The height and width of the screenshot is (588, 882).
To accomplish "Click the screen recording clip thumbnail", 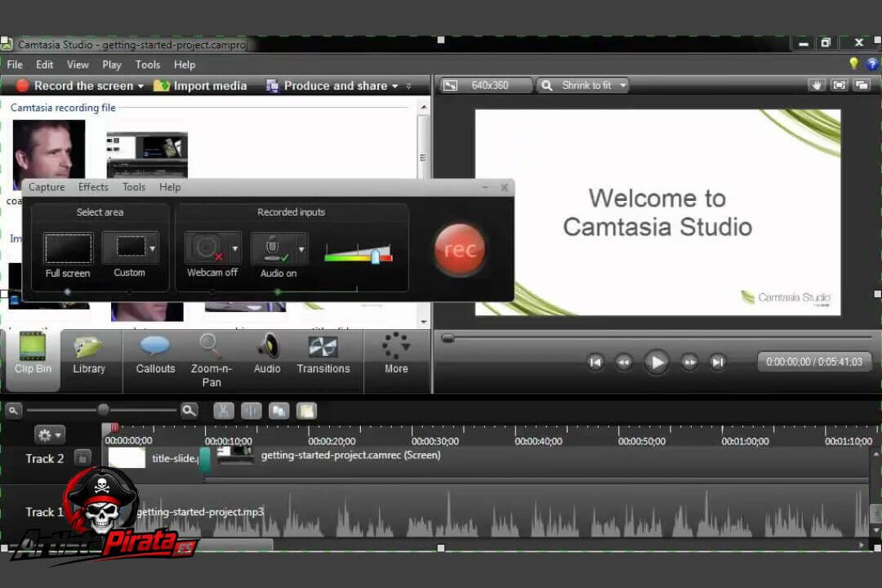I will pos(147,155).
